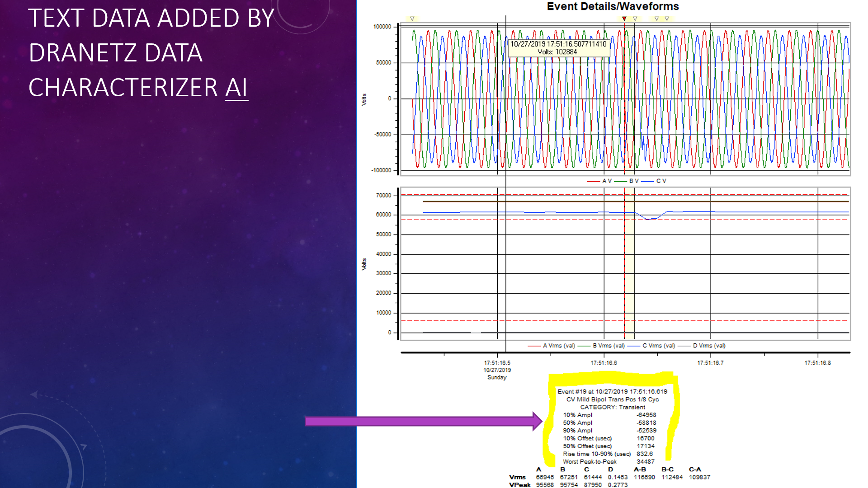Click the C V waveform legend entry
This screenshot has width=868, height=488.
click(x=661, y=181)
